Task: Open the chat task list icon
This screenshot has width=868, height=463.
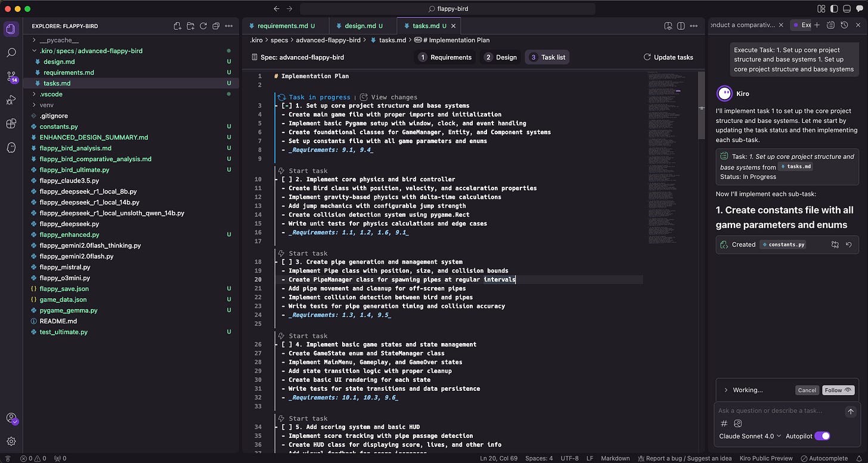Action: pyautogui.click(x=830, y=25)
